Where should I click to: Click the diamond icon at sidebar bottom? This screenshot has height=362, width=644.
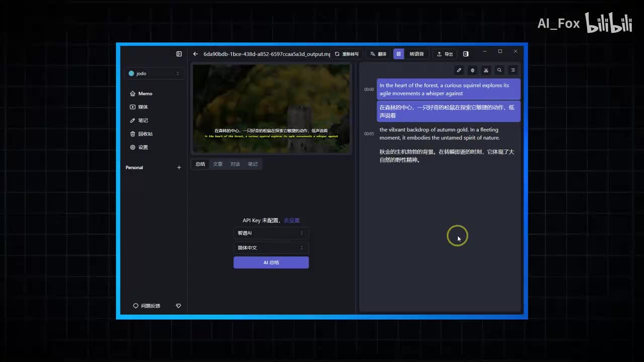click(178, 306)
